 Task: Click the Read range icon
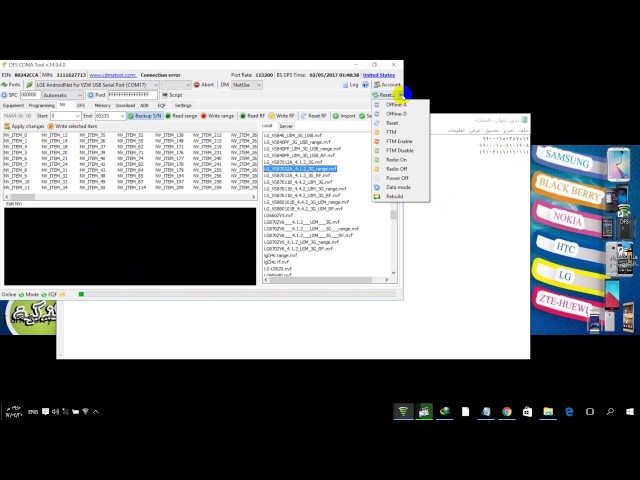tap(168, 116)
